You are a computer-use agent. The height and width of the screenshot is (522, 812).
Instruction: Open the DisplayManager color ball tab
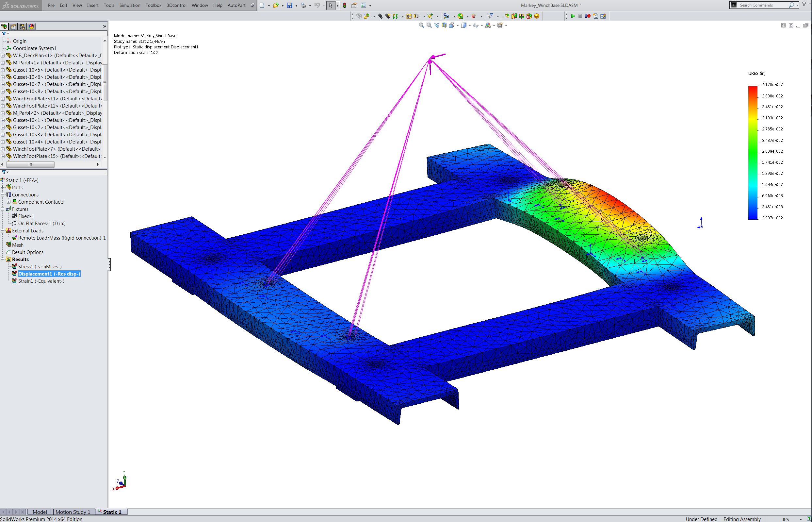click(31, 26)
